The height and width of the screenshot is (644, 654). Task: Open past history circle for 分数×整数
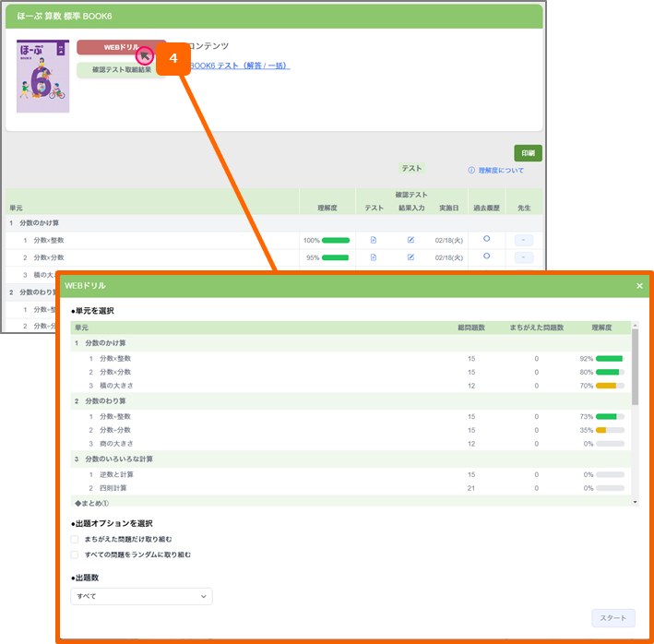(486, 239)
